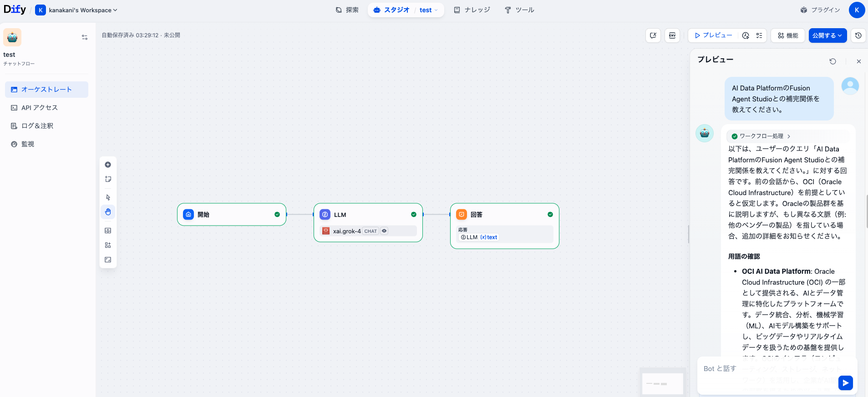868x397 pixels.
Task: Click the 開始 node home icon
Action: click(x=188, y=215)
